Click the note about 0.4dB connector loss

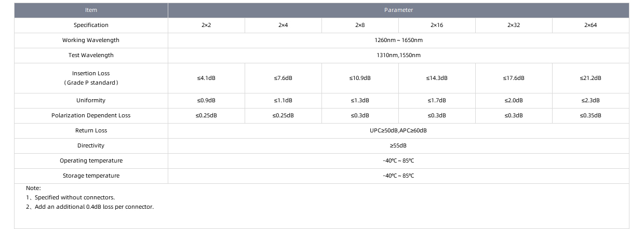pyautogui.click(x=90, y=207)
